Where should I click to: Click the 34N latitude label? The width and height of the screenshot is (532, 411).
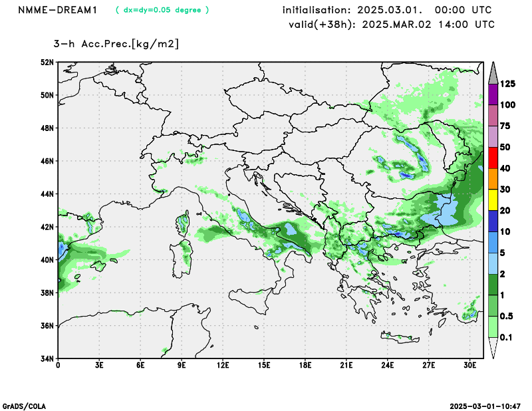(47, 358)
